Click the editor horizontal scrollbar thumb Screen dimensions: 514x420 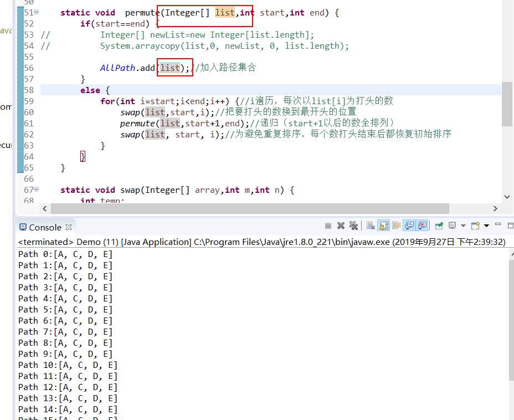tap(250, 208)
